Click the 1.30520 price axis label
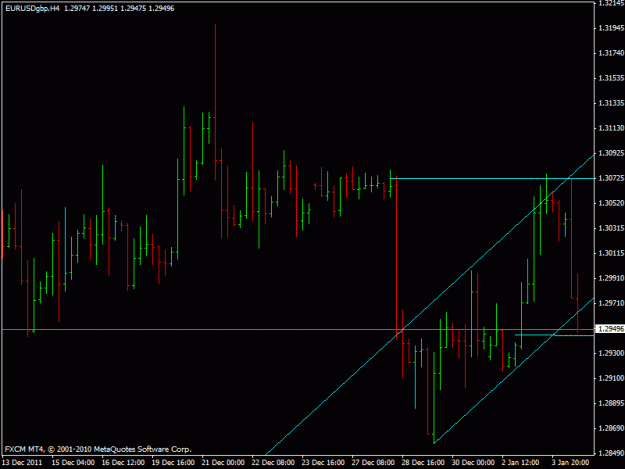 (x=611, y=203)
